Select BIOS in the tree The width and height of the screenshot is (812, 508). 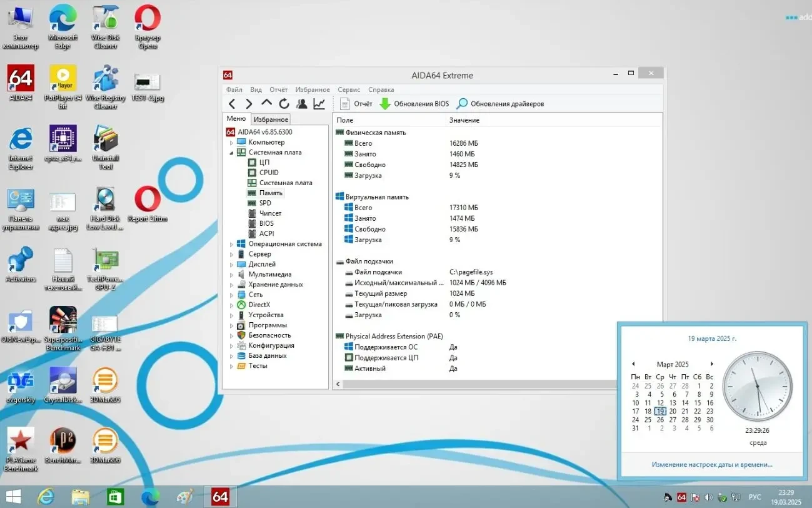(266, 223)
